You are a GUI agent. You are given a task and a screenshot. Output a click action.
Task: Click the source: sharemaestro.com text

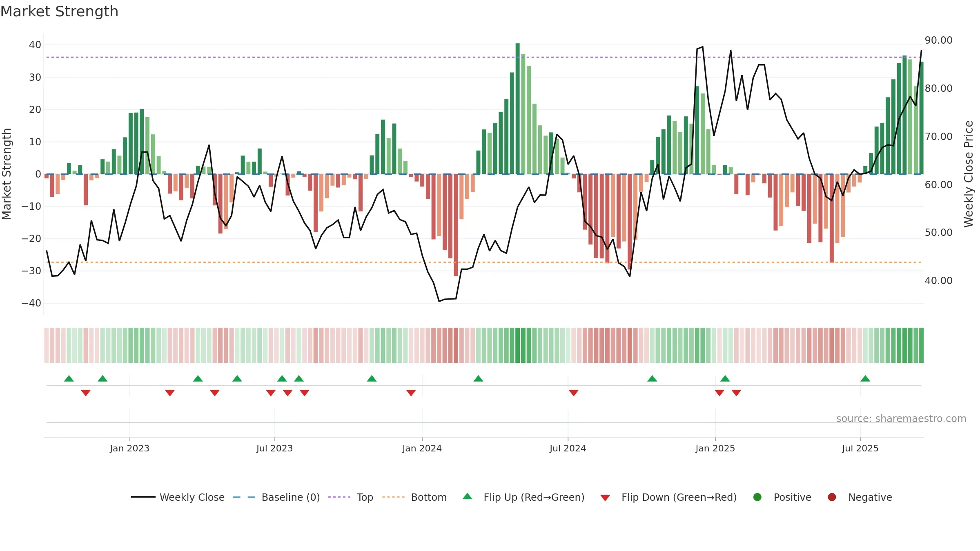pos(901,419)
